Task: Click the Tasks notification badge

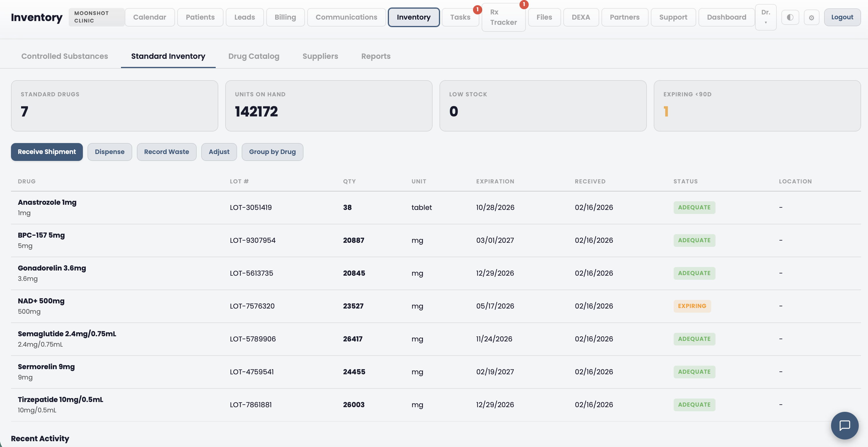Action: coord(478,10)
